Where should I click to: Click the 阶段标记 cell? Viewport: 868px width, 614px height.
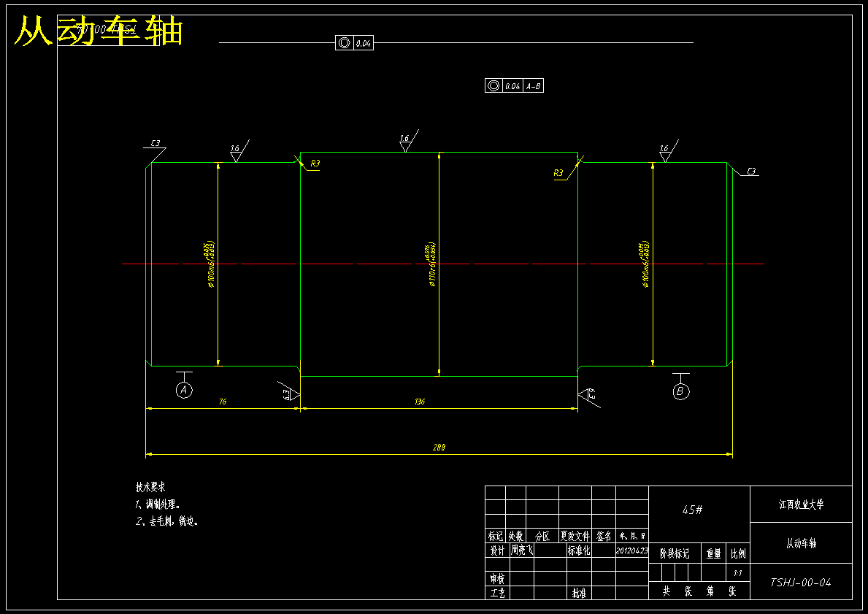coord(675,553)
